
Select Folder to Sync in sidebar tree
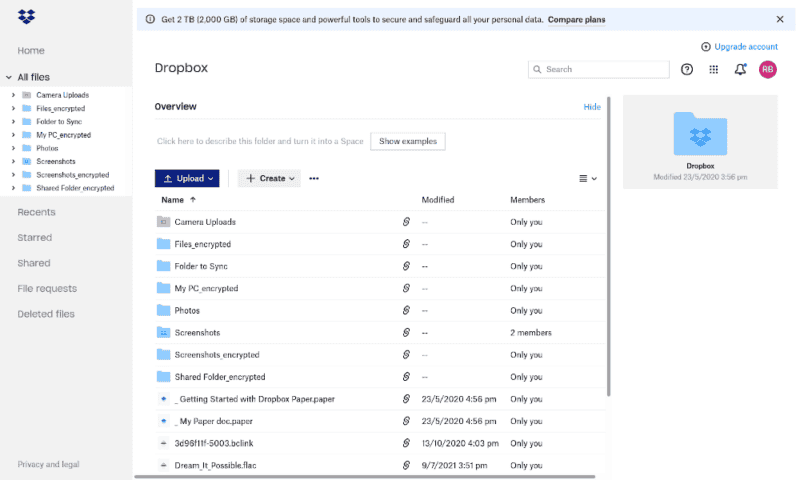(x=59, y=121)
